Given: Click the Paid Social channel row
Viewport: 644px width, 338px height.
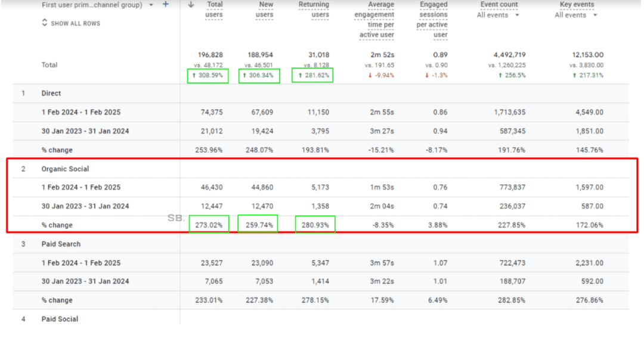Looking at the screenshot, I should coord(60,320).
